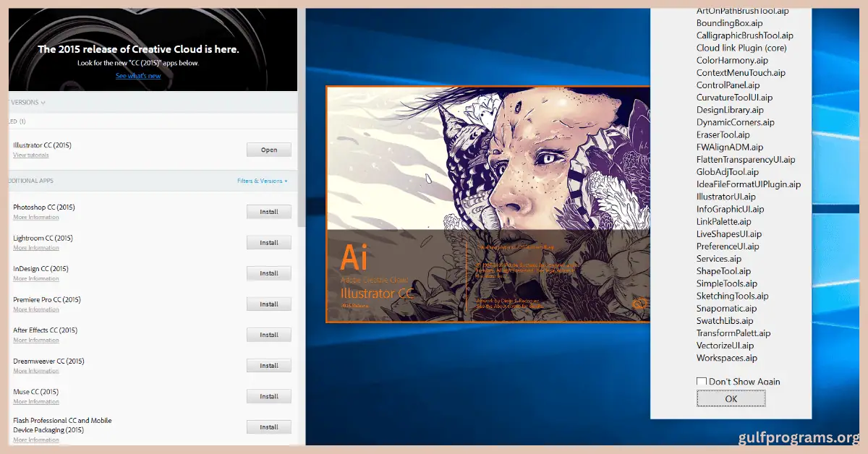Collapse the VERSIONS section using its chevron
Screen dimensions: 868x454
click(x=45, y=102)
